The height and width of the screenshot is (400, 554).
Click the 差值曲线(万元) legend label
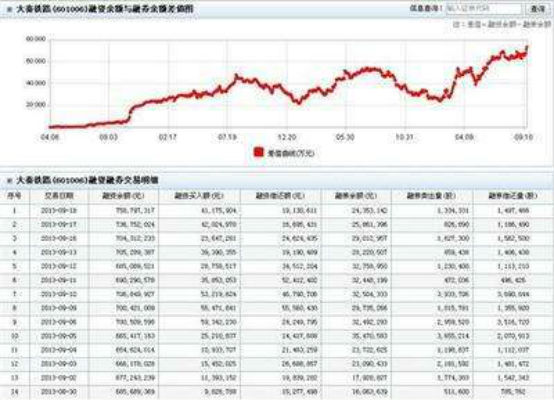click(x=291, y=153)
